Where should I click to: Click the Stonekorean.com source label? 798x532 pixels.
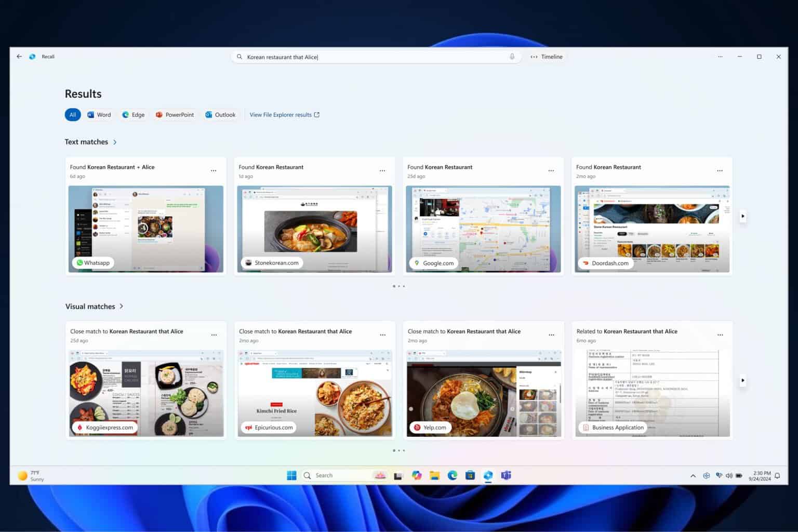[x=272, y=263]
